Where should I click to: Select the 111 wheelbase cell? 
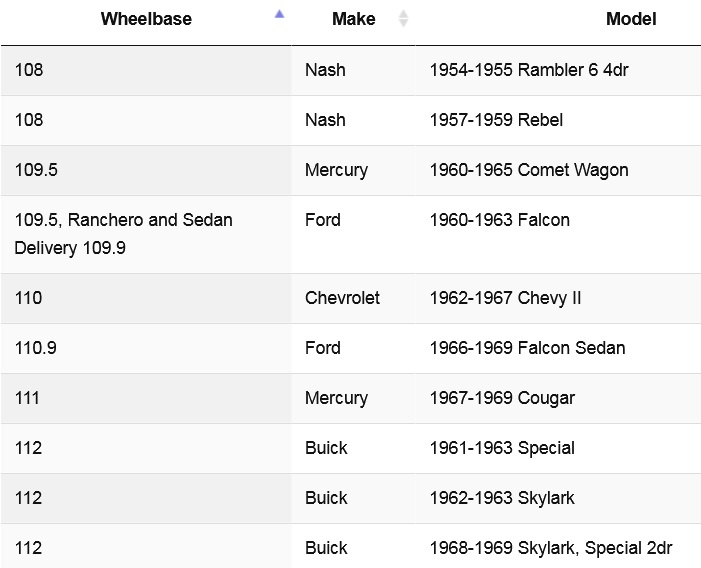[146, 398]
